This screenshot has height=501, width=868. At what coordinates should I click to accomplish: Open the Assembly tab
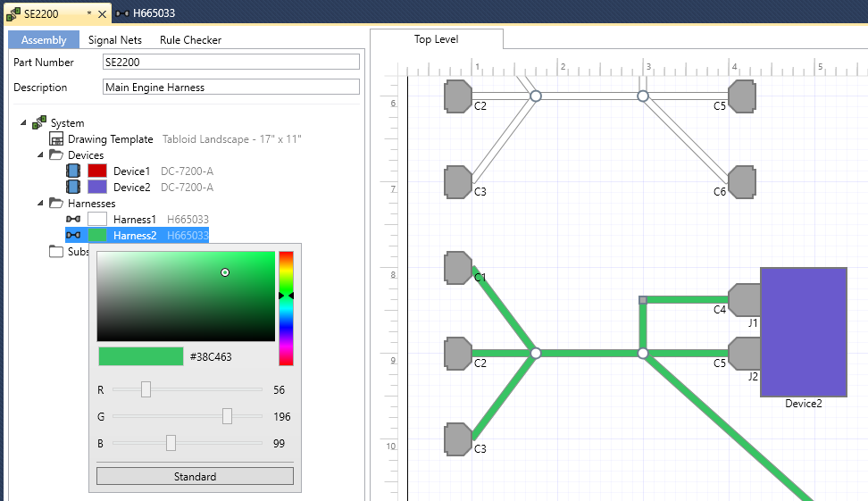44,40
